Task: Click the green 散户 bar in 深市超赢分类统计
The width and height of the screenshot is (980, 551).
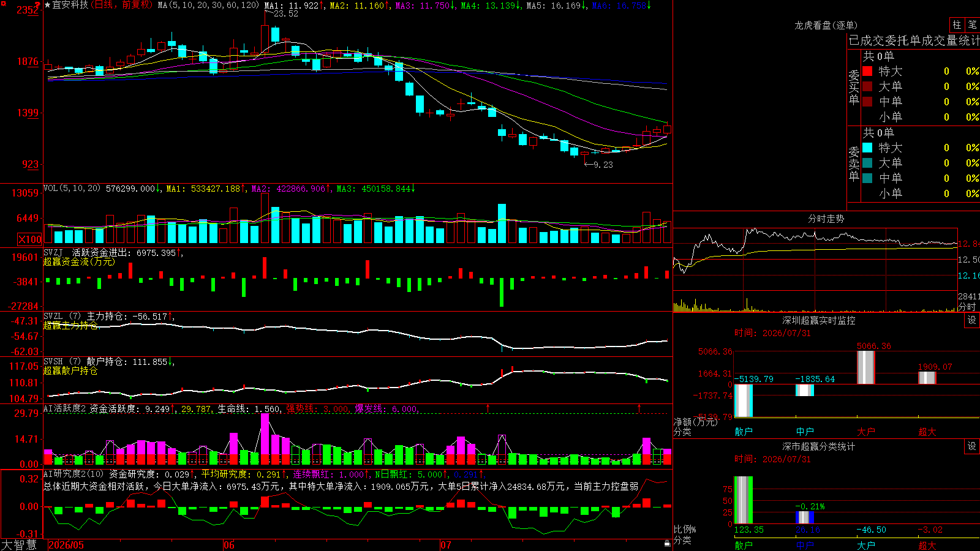Action: click(743, 500)
